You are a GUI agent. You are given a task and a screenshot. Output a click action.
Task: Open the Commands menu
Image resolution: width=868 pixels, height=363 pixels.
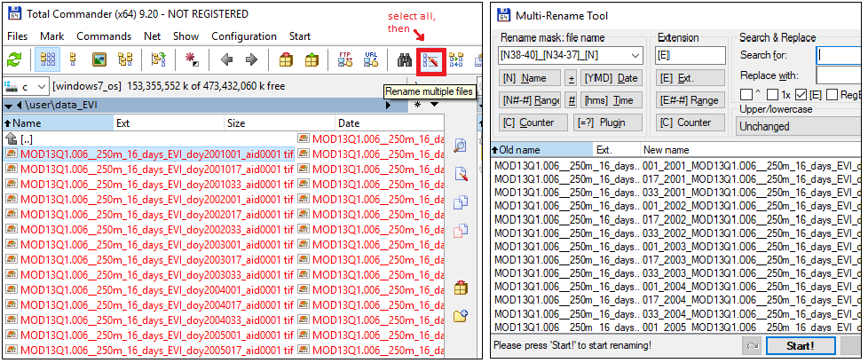[104, 36]
